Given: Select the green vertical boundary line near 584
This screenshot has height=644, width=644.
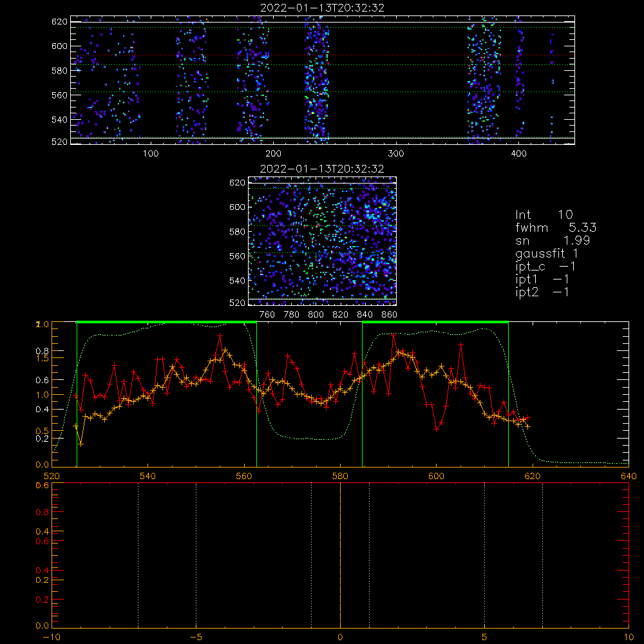Looking at the screenshot, I should 362,394.
